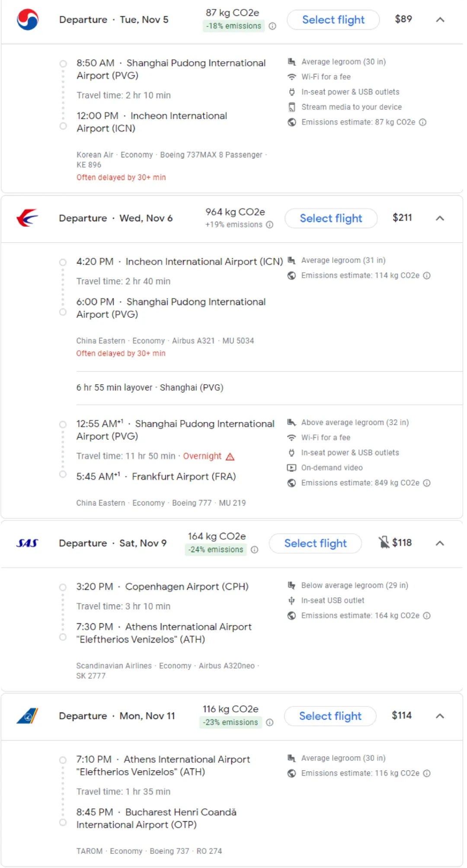The image size is (467, 868).
Task: Click the Overnight warning triangle icon
Action: pyautogui.click(x=230, y=457)
